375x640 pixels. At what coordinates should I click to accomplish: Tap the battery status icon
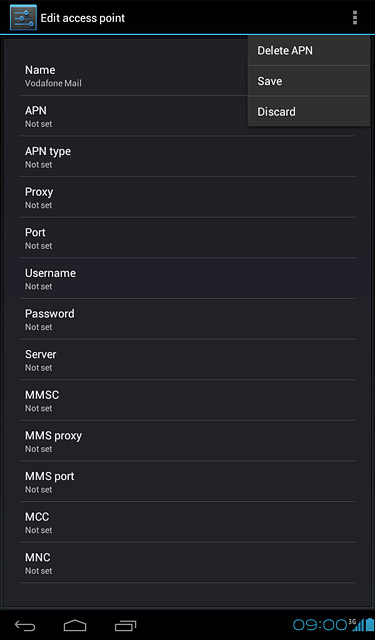click(x=370, y=624)
